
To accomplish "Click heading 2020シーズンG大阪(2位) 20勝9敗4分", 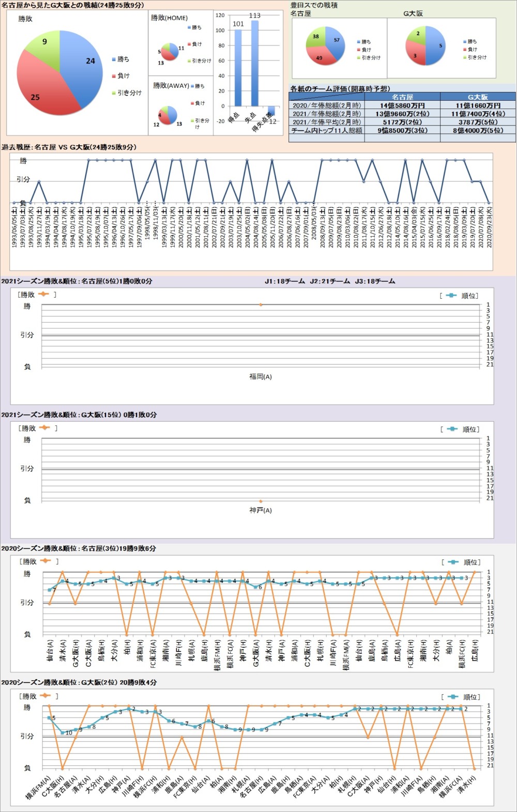I will (x=79, y=682).
